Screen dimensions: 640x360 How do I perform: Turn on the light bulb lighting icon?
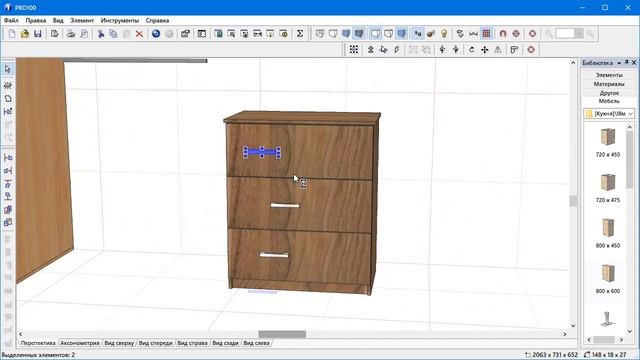point(444,34)
